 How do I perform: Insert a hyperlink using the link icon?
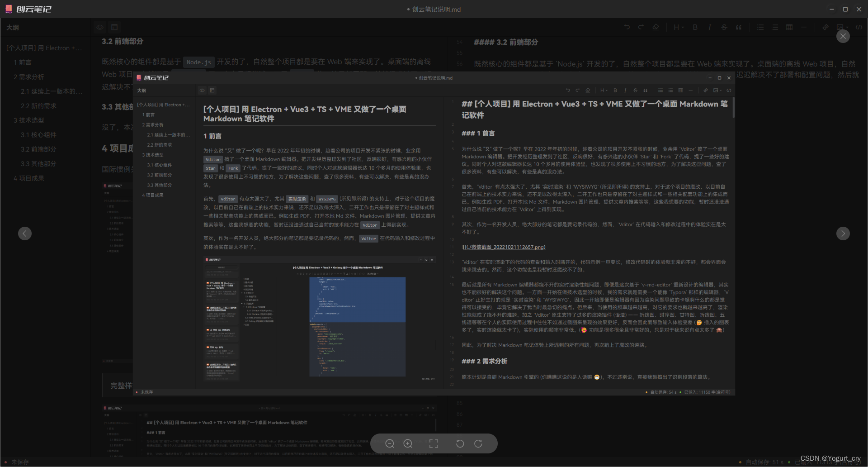[x=825, y=27]
